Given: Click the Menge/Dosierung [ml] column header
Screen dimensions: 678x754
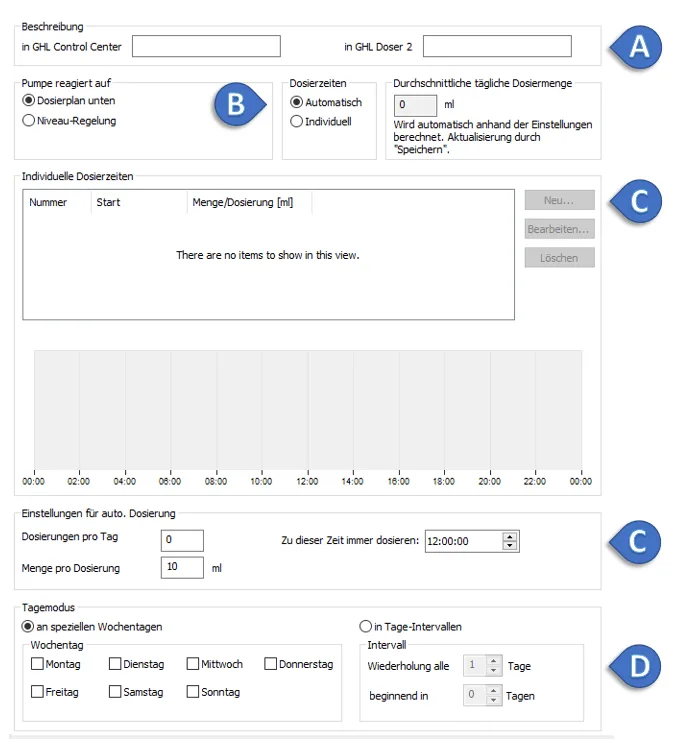Looking at the screenshot, I should pos(249,202).
